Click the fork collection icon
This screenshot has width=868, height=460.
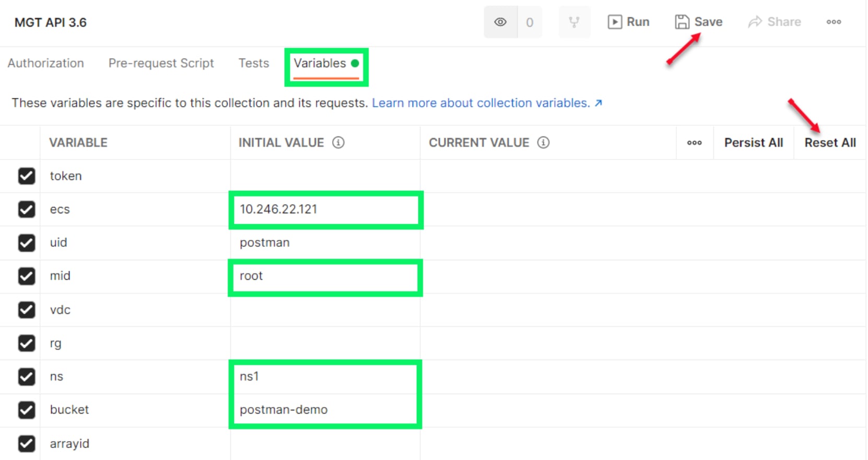[574, 22]
